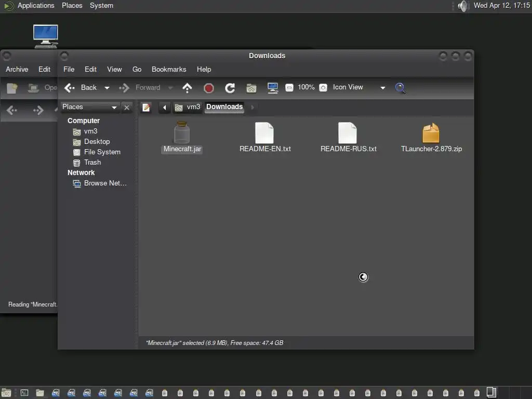
Task: Select Downloads path bar button
Action: click(x=224, y=107)
